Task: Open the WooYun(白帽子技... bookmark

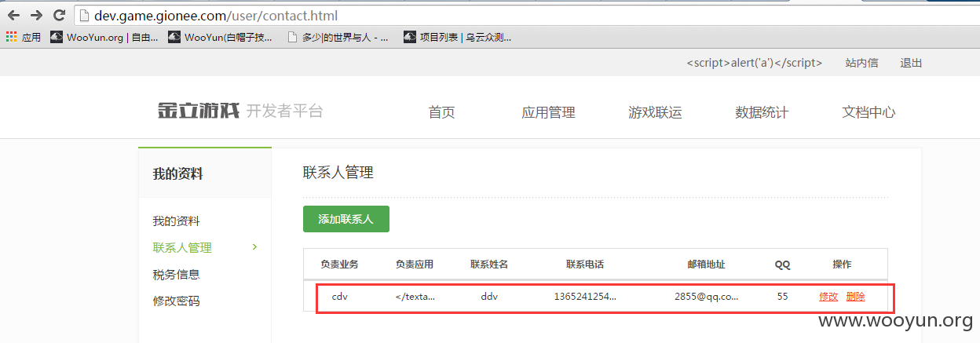Action: tap(221, 36)
